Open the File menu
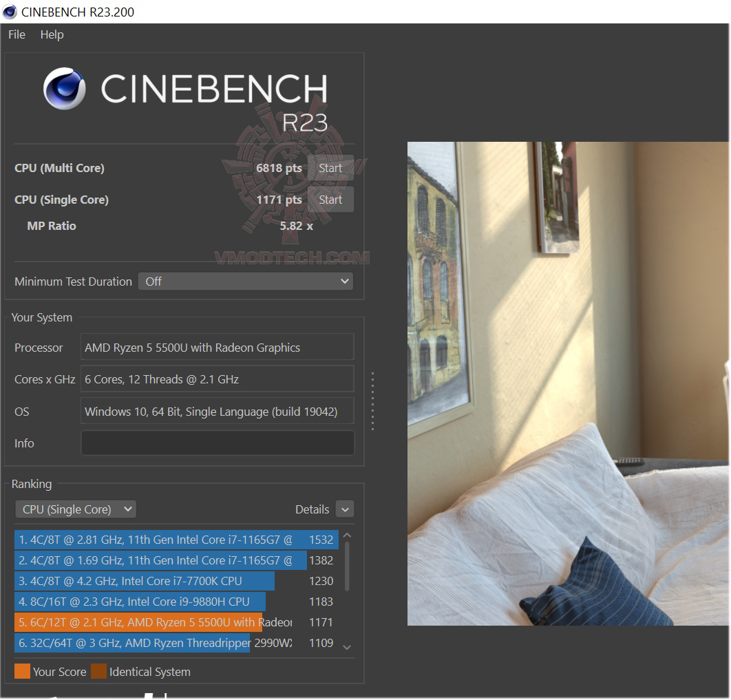731x700 pixels. (x=17, y=34)
